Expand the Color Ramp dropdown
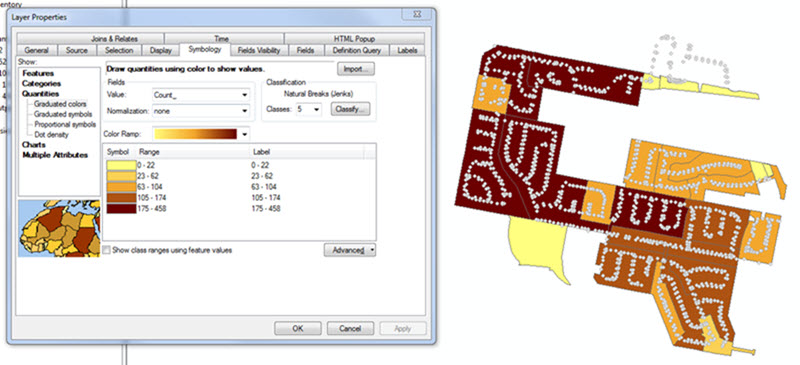This screenshot has width=800, height=365. click(245, 134)
